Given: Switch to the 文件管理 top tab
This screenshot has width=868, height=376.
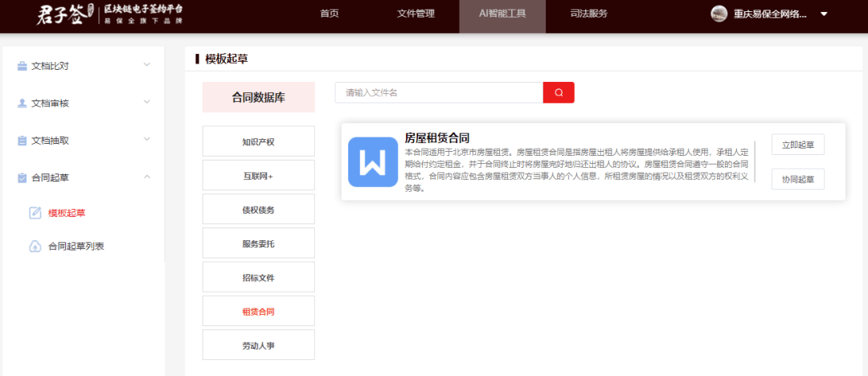Looking at the screenshot, I should click(416, 14).
